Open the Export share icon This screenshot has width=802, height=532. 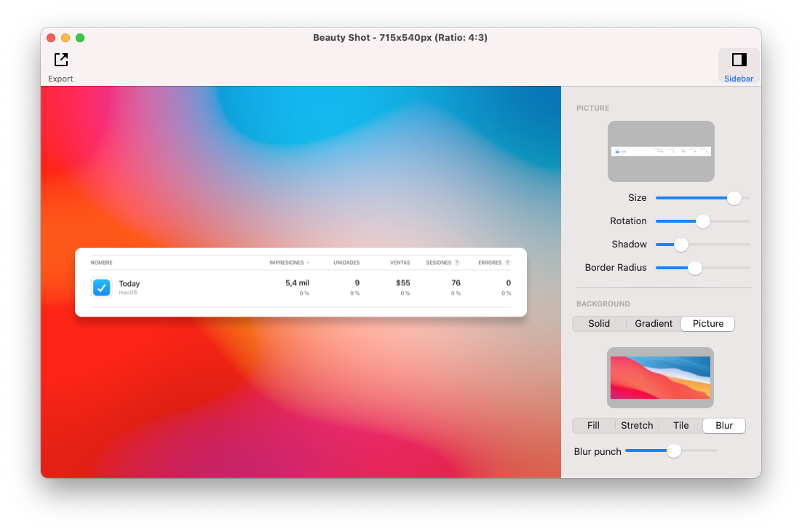pyautogui.click(x=61, y=60)
